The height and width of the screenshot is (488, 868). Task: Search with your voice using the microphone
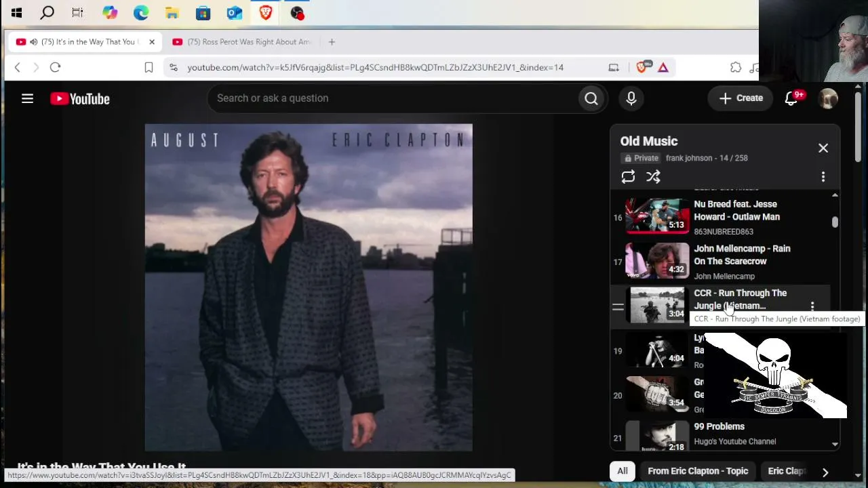pyautogui.click(x=631, y=99)
